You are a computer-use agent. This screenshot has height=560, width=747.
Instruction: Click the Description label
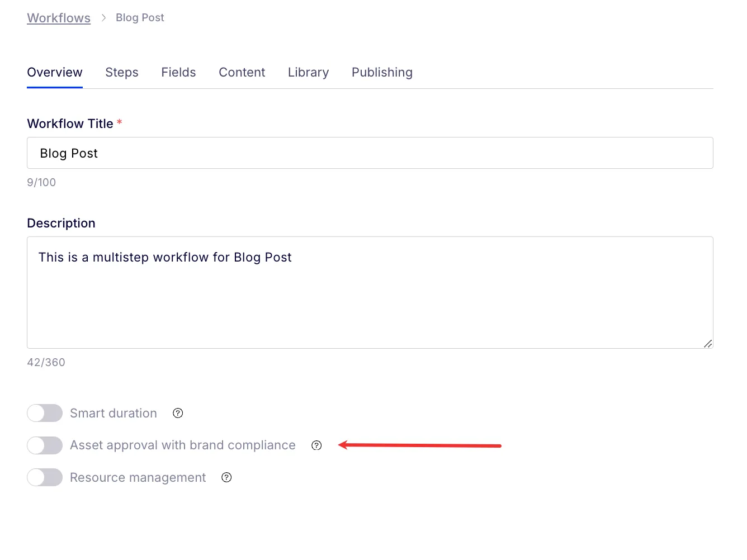click(x=61, y=223)
